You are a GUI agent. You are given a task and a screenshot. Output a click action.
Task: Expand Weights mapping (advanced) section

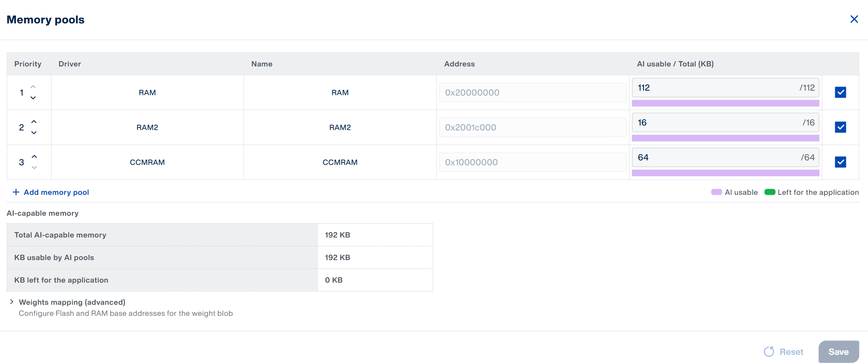[x=11, y=302]
